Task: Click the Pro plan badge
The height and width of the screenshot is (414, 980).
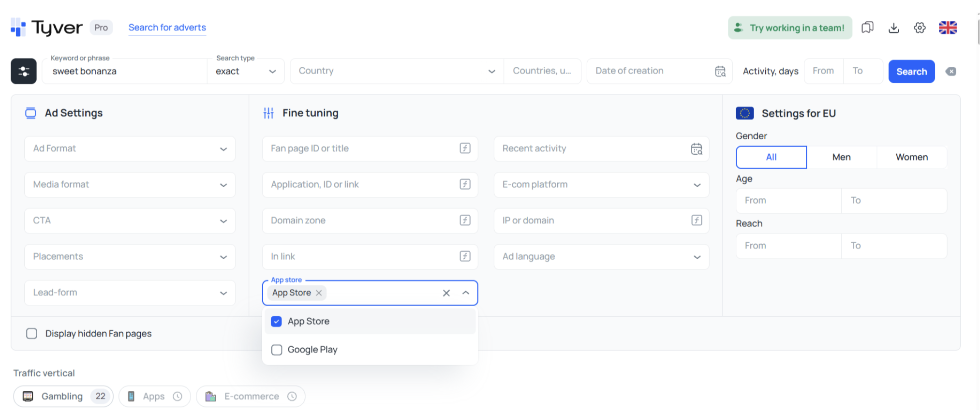Action: (101, 28)
